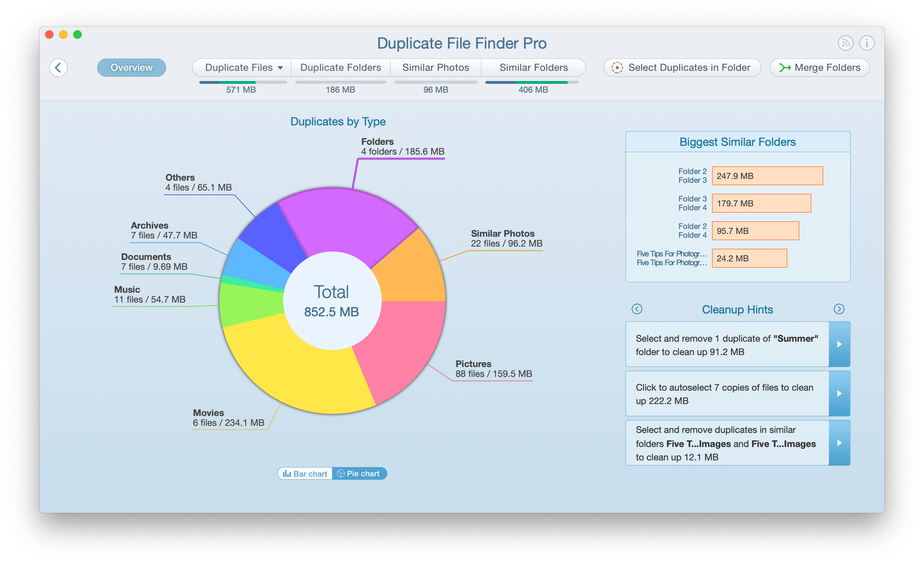Open the info icon

[867, 43]
